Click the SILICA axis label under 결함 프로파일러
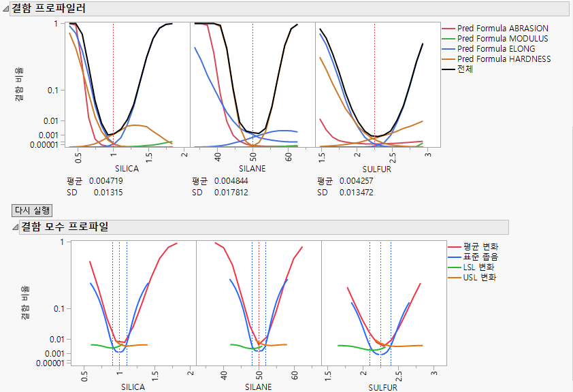The image size is (573, 392). 127,169
